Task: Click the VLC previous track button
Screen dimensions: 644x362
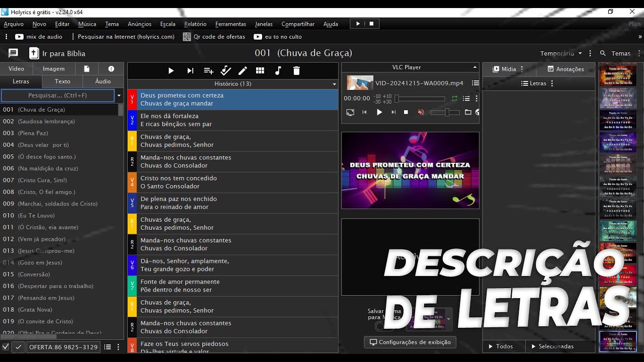Action: 364,112
